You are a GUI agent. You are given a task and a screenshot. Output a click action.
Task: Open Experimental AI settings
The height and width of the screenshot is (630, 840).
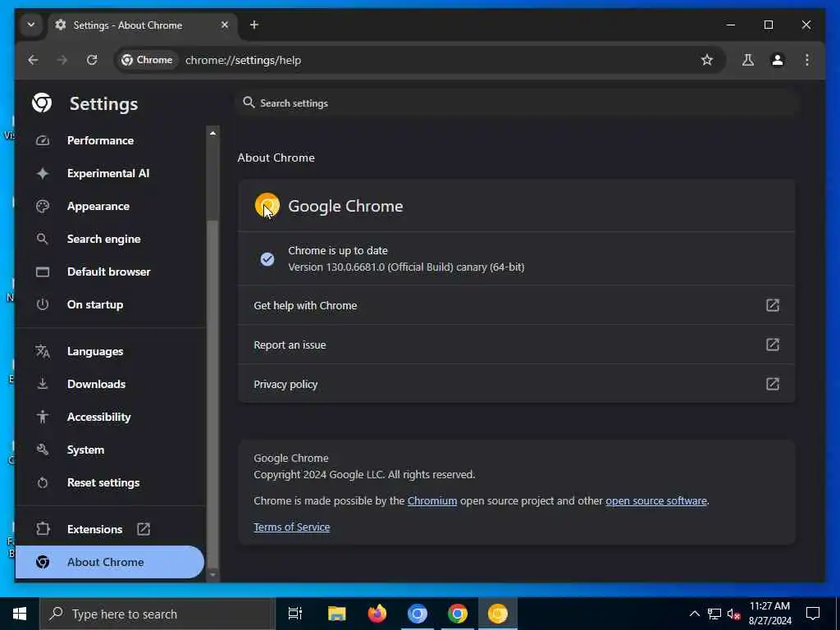pyautogui.click(x=108, y=173)
